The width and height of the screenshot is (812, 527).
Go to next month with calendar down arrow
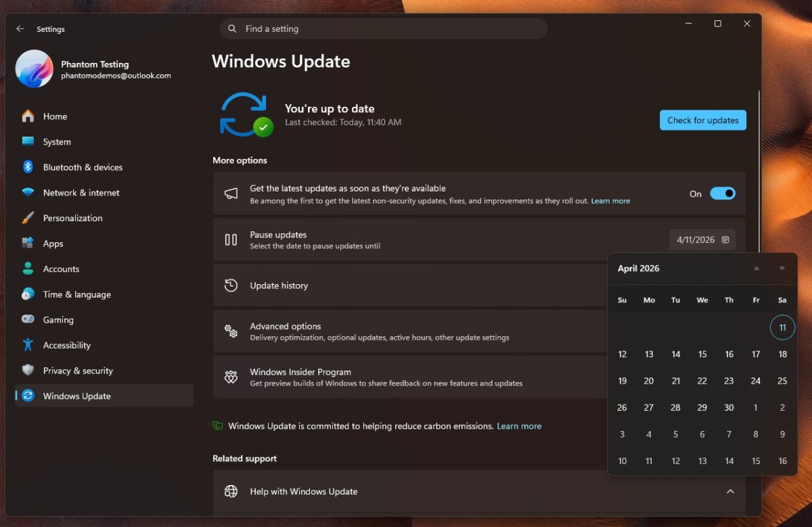pos(782,268)
